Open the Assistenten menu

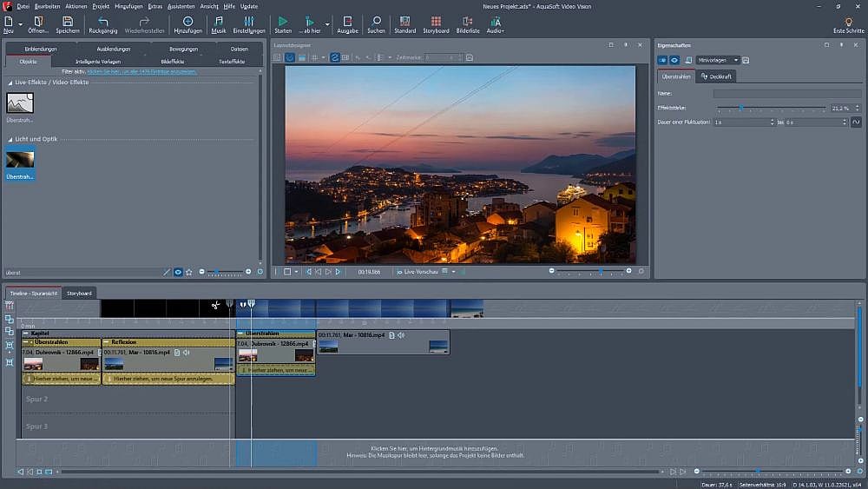(181, 6)
